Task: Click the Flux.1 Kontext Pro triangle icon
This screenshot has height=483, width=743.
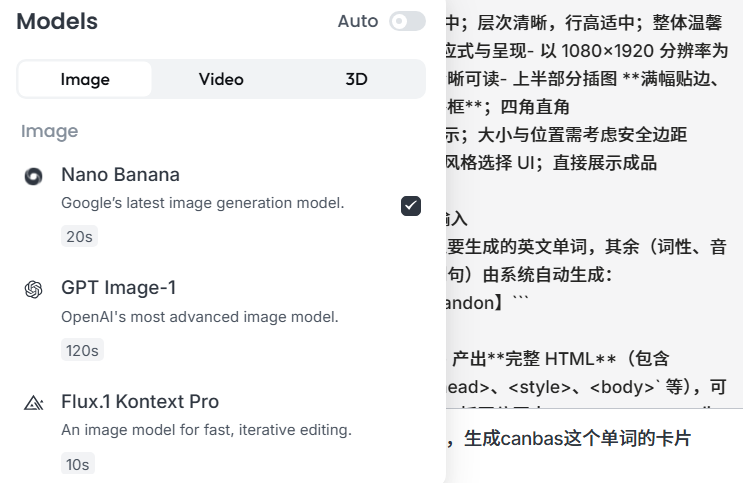Action: pyautogui.click(x=34, y=403)
